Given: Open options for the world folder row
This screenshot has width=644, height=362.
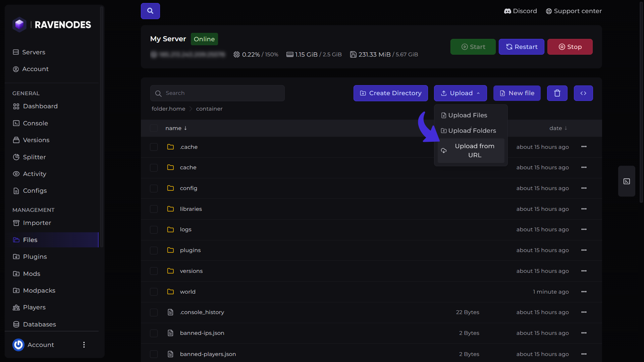Looking at the screenshot, I should coord(584,292).
